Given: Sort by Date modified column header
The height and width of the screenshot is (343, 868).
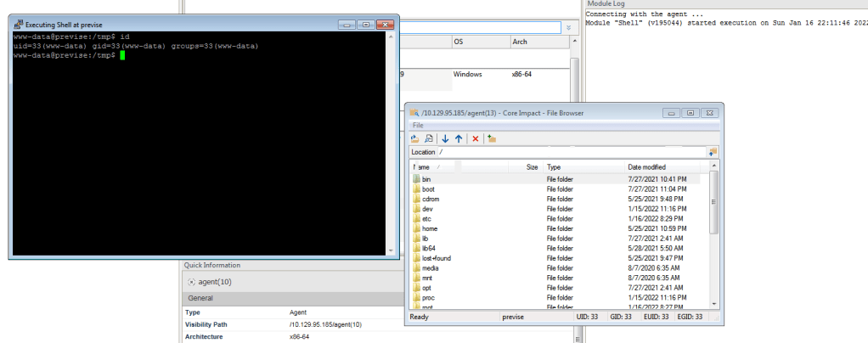Looking at the screenshot, I should click(x=646, y=167).
